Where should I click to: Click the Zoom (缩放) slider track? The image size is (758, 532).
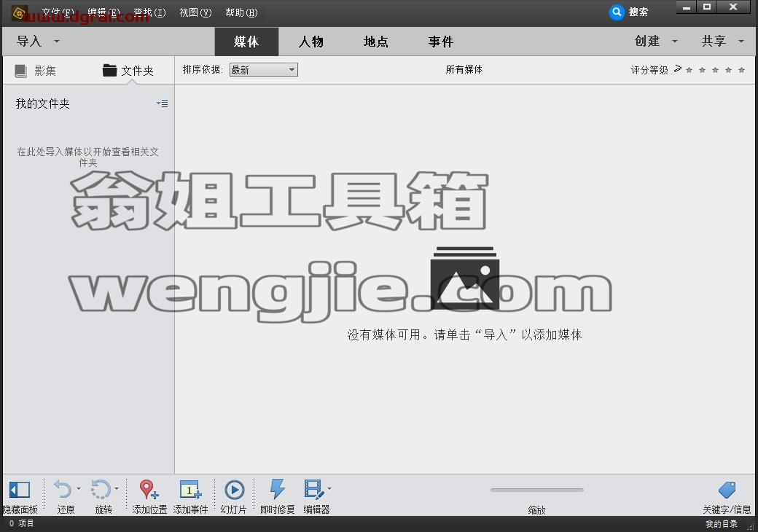click(537, 490)
